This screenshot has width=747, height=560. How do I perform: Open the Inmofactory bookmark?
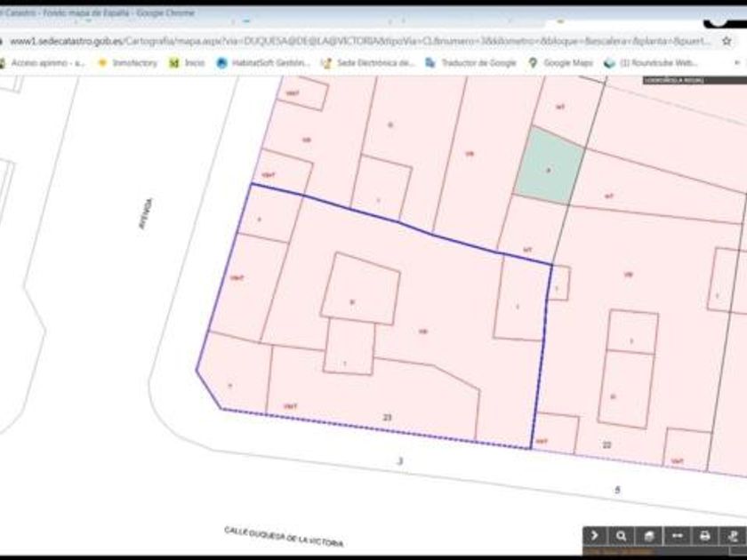tap(128, 63)
